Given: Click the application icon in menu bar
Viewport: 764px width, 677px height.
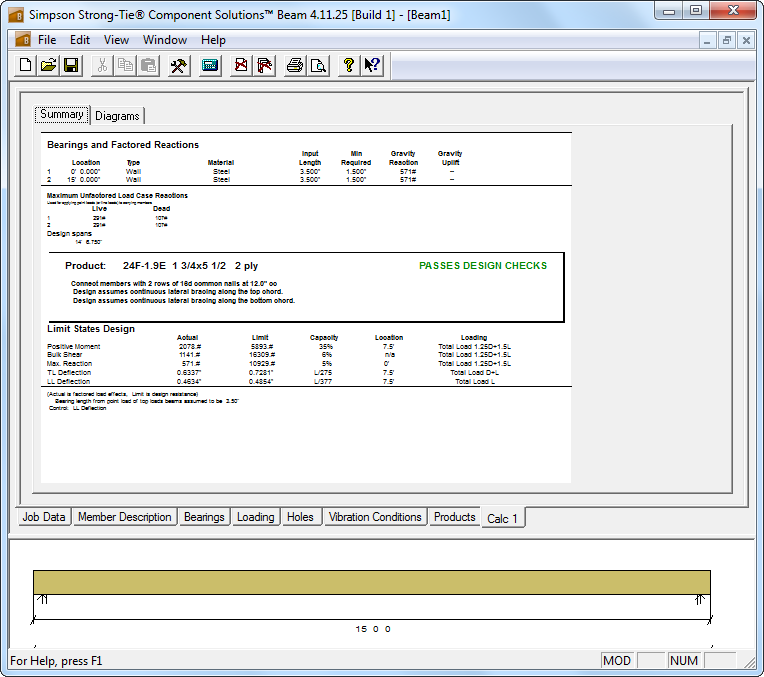Looking at the screenshot, I should [22, 40].
